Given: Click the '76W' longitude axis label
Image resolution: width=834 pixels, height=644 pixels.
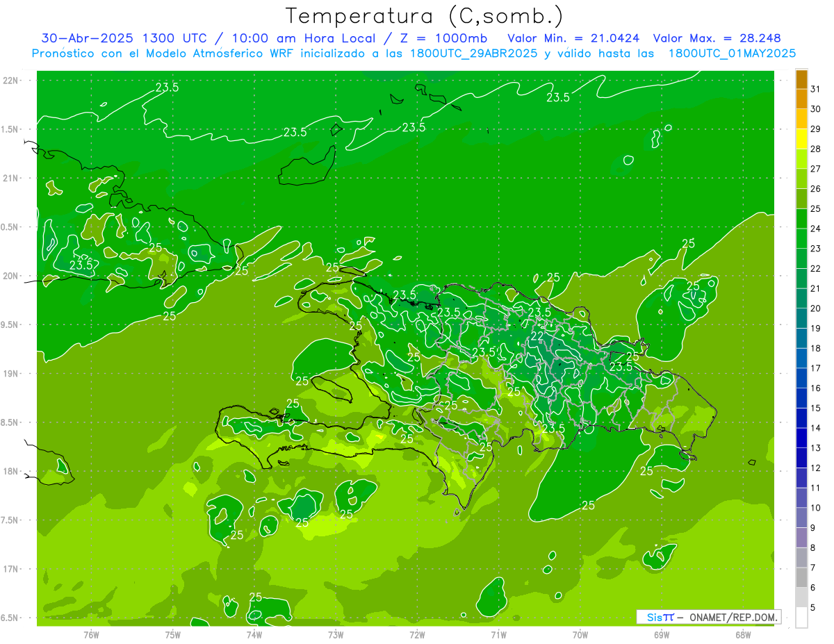Looking at the screenshot, I should click(x=91, y=635).
